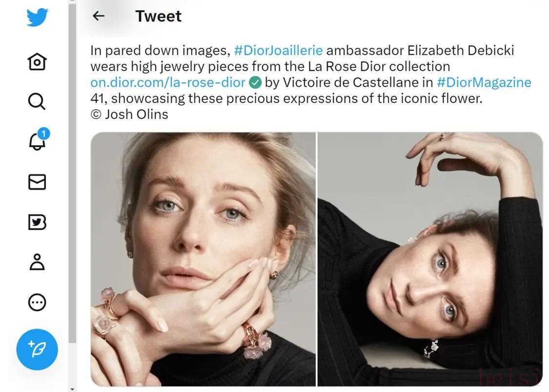Click the scrollbar down arrow

tap(72, 389)
